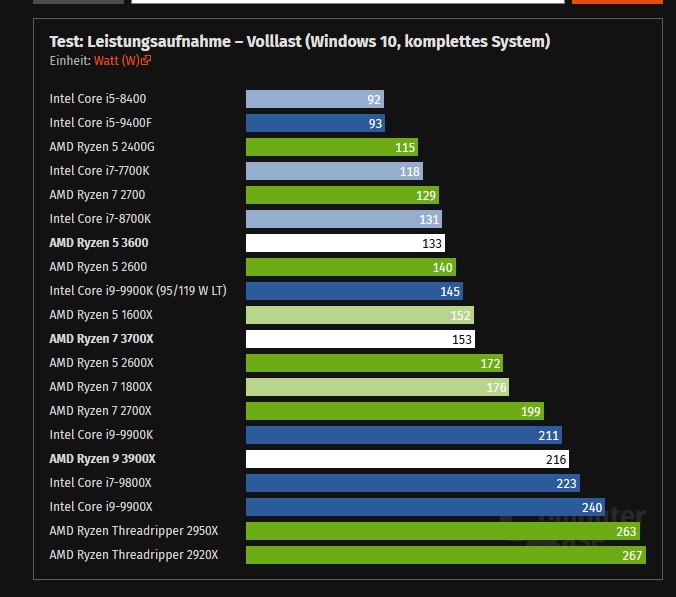This screenshot has height=597, width=676.
Task: Click the dark blue bar showing 240
Action: [425, 507]
